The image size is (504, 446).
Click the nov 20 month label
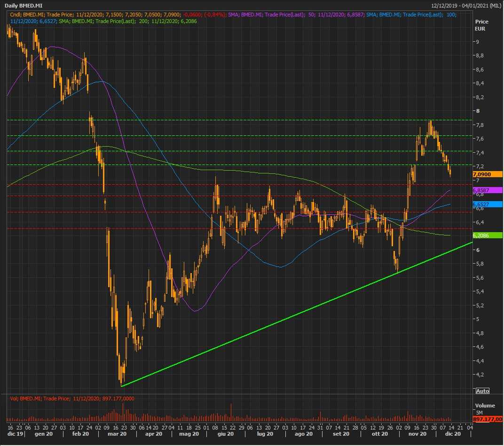[x=417, y=434]
